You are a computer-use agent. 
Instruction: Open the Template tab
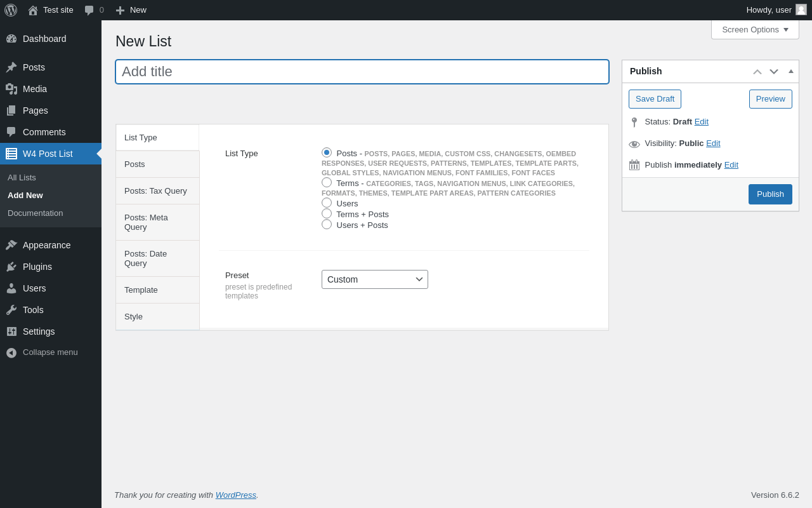(157, 290)
